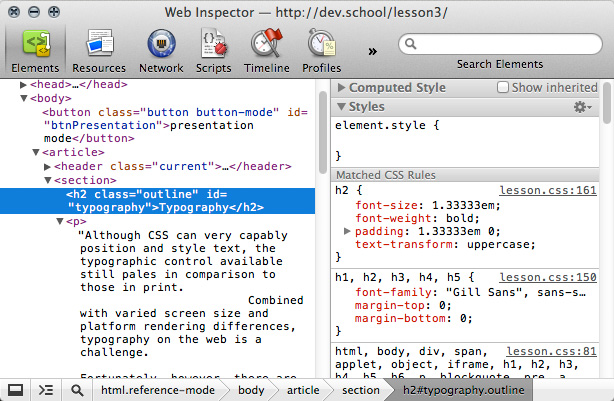This screenshot has height=401, width=614.
Task: Click the Styles sidebar vertical scrollbar
Action: coord(607,103)
